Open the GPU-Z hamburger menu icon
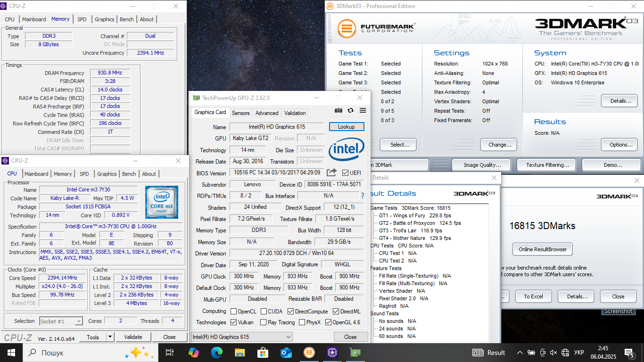The height and width of the screenshot is (362, 644). coord(363,110)
